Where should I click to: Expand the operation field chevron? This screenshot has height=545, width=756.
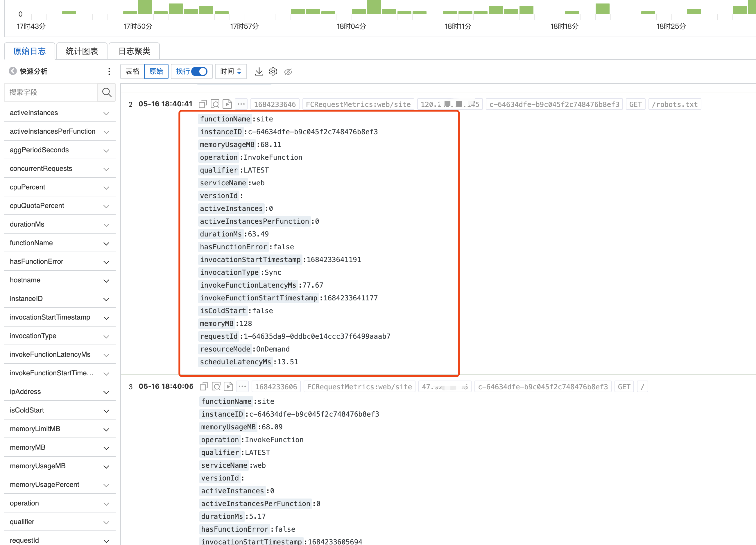106,504
